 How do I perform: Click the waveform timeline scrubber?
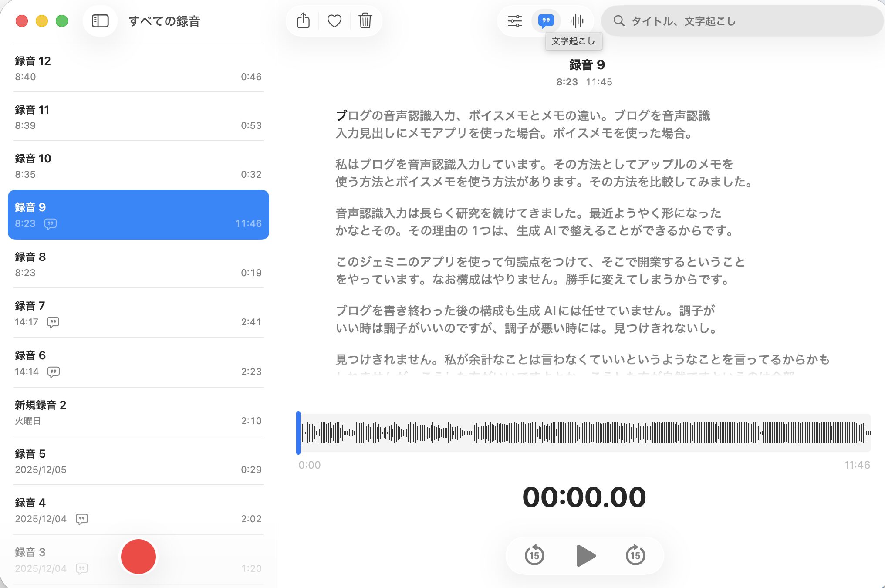584,433
